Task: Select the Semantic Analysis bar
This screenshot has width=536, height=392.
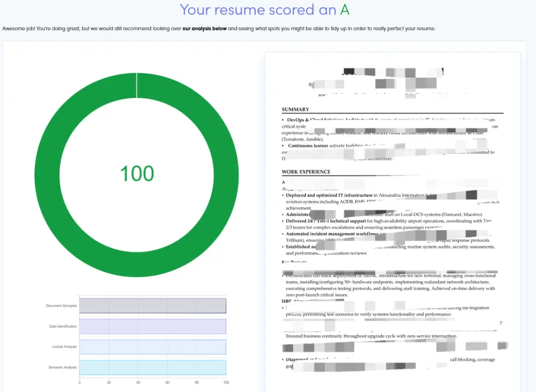Action: coord(153,367)
